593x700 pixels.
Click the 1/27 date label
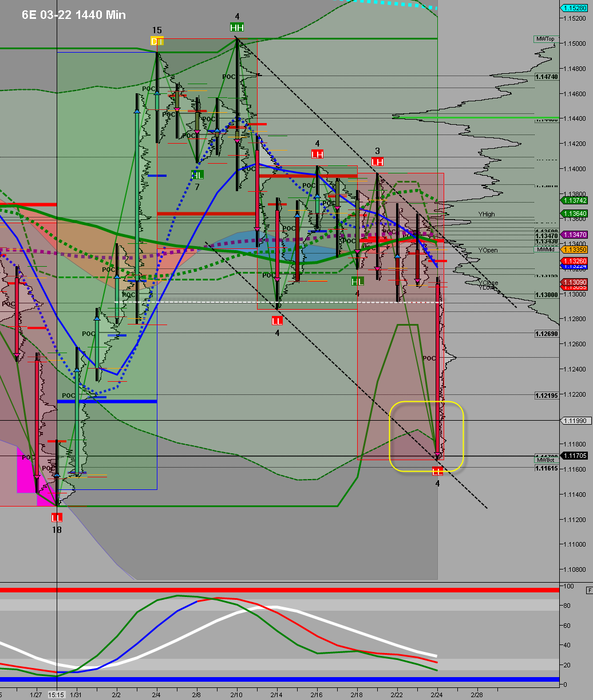[37, 695]
